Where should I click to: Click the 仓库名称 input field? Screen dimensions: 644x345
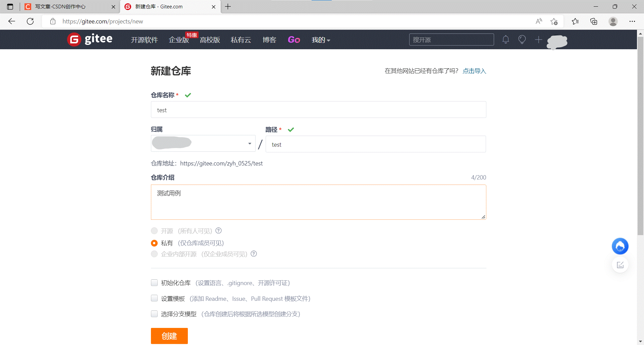pyautogui.click(x=318, y=110)
